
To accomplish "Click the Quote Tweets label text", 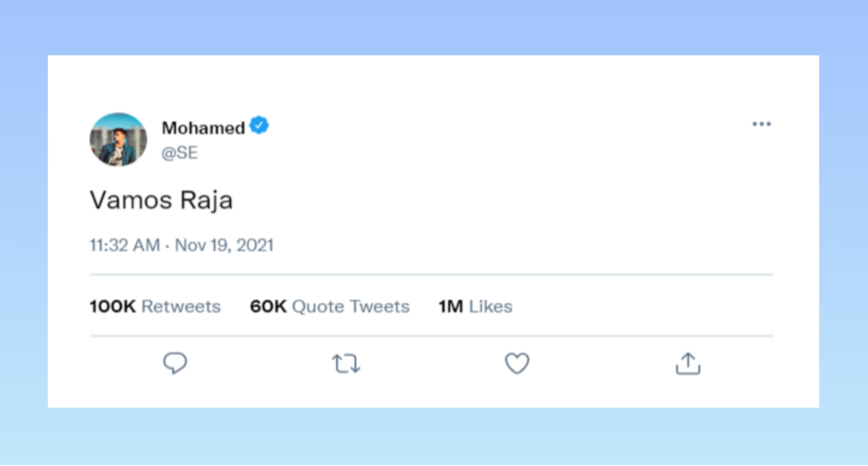I will pyautogui.click(x=351, y=306).
